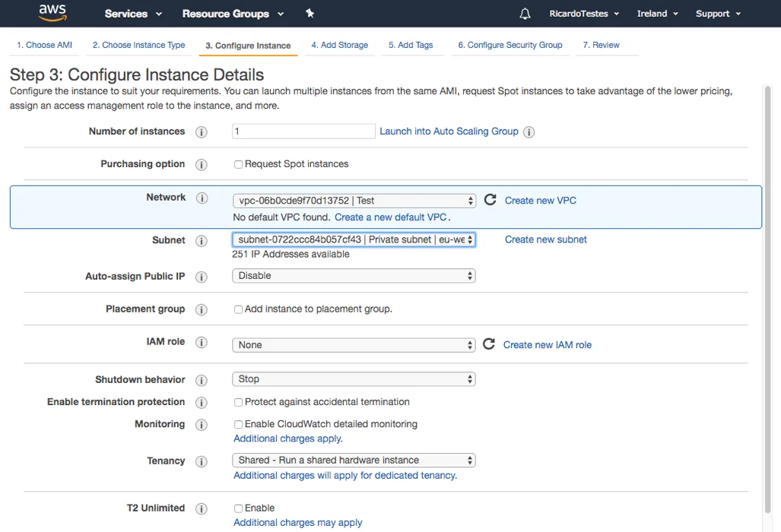Viewport: 781px width, 532px height.
Task: Click Launch into Auto Scaling Group link
Action: pos(449,131)
